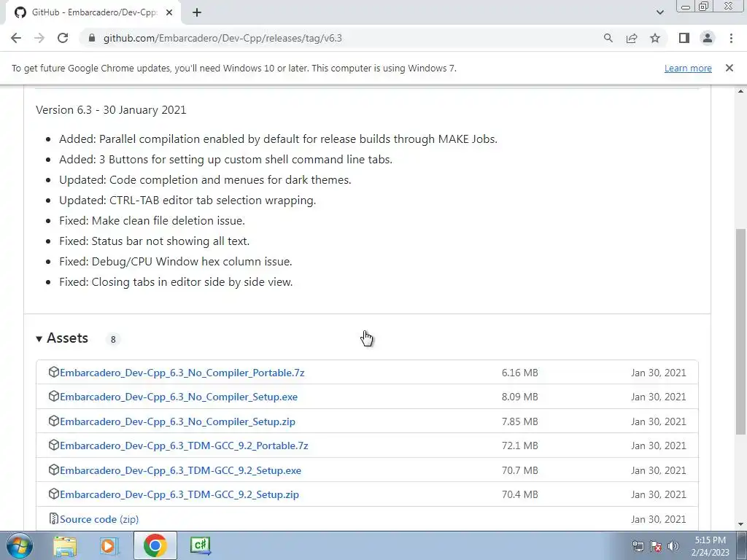This screenshot has width=747, height=560.
Task: Click the 70.7 MB file size text
Action: coord(519,470)
